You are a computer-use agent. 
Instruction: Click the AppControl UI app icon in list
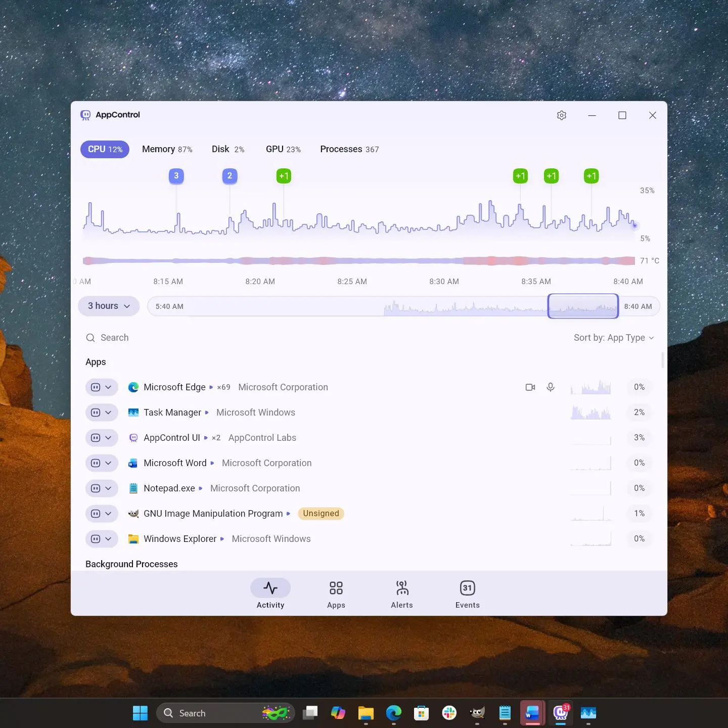(x=133, y=438)
